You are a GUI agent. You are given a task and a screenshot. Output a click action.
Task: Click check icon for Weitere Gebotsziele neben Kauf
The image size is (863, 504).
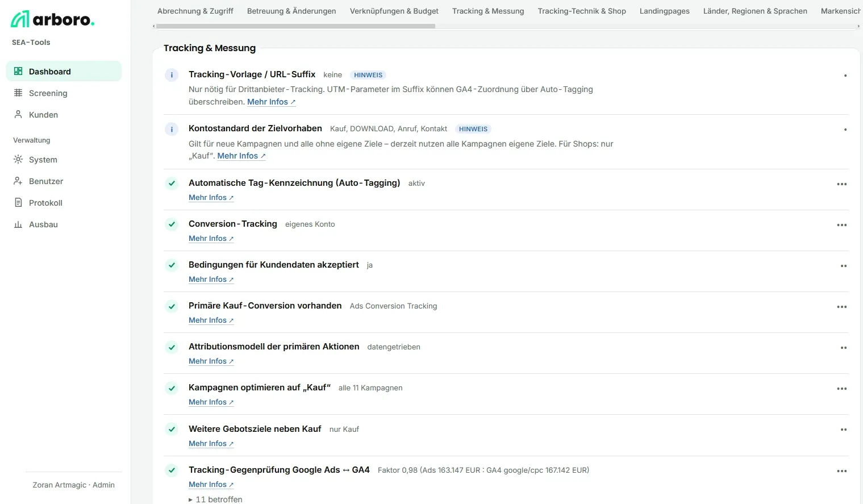click(172, 429)
